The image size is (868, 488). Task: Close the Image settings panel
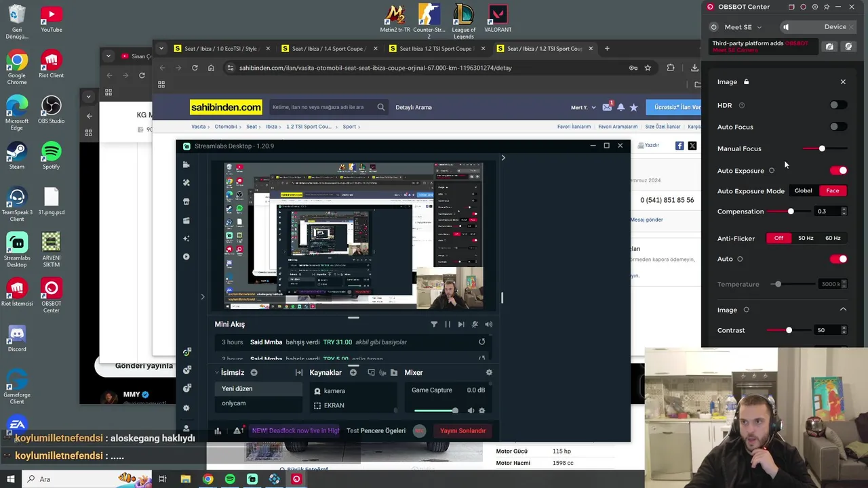click(843, 82)
